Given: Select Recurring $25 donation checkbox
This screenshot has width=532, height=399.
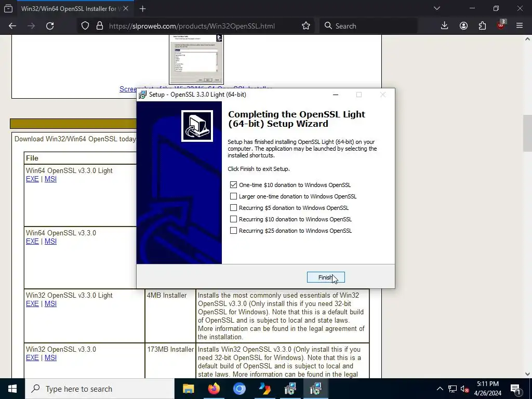Looking at the screenshot, I should click(233, 231).
